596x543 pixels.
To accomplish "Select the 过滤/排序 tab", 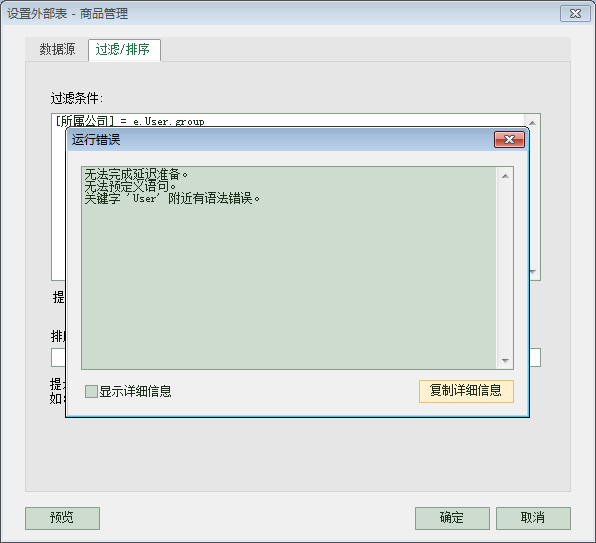I will point(124,49).
